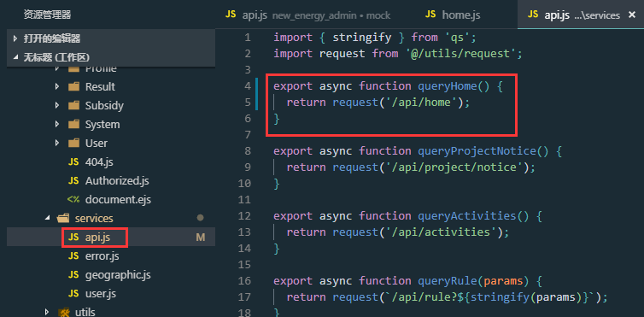Expand the User folder arrow
Viewport: 644px width, 317px height.
coord(57,144)
